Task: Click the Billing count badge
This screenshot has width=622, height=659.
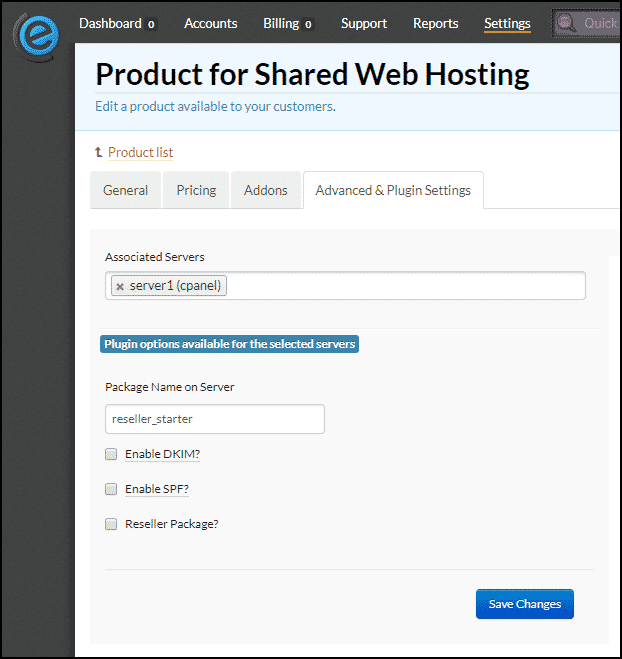Action: 308,24
